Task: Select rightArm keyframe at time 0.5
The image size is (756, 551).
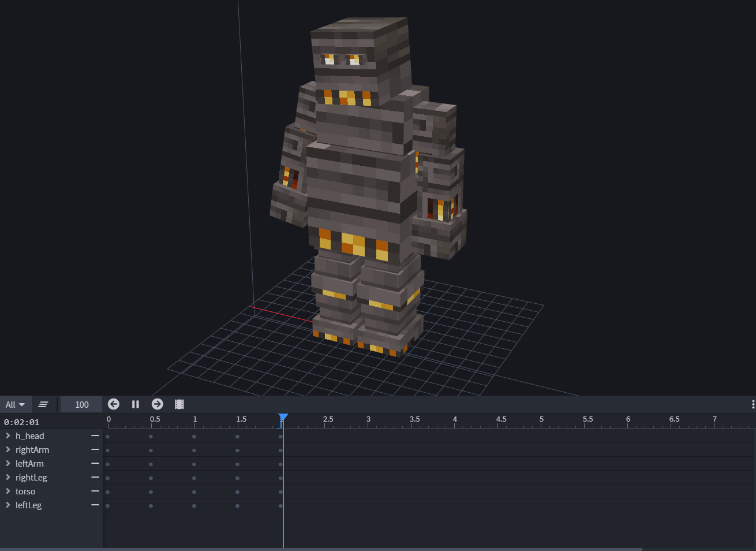Action: [151, 451]
